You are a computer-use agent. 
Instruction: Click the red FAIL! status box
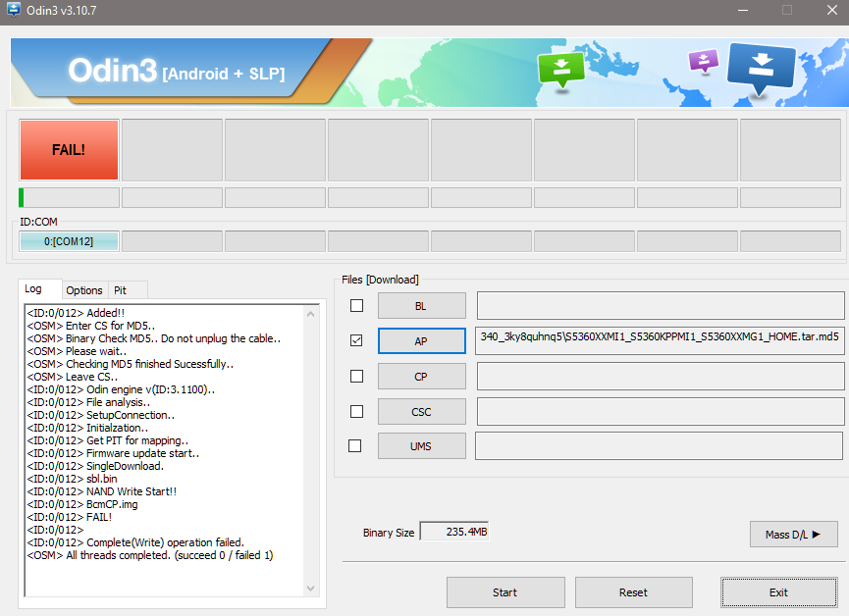coord(69,150)
